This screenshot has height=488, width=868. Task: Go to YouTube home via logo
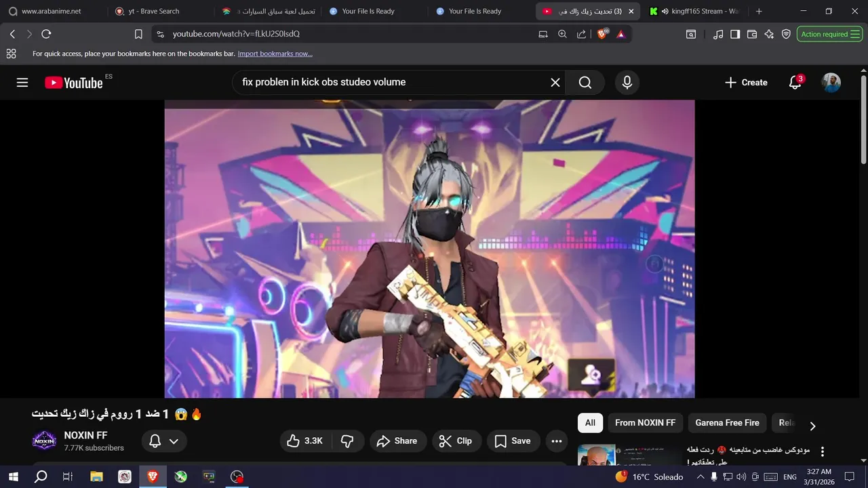(74, 83)
